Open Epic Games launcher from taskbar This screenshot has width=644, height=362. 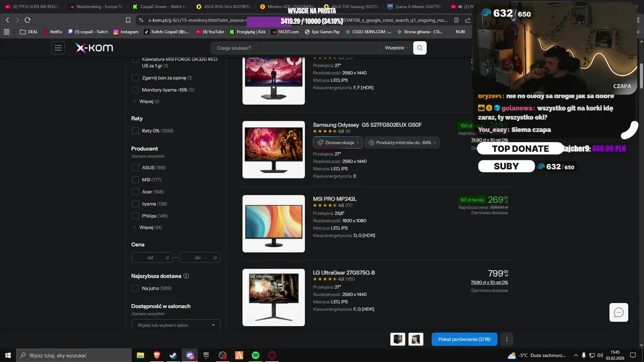206,355
